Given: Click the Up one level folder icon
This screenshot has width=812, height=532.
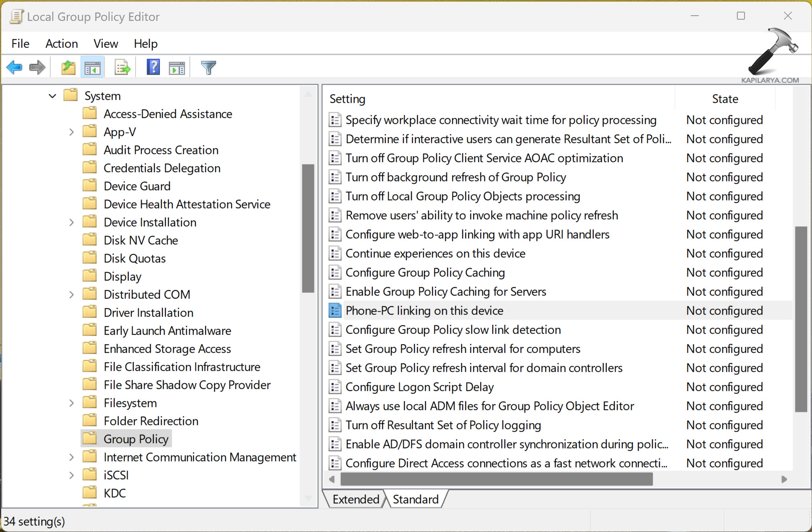Looking at the screenshot, I should (68, 67).
